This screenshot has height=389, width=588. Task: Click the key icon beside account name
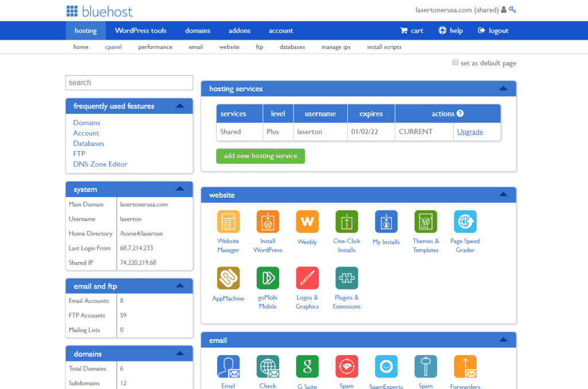(x=512, y=10)
